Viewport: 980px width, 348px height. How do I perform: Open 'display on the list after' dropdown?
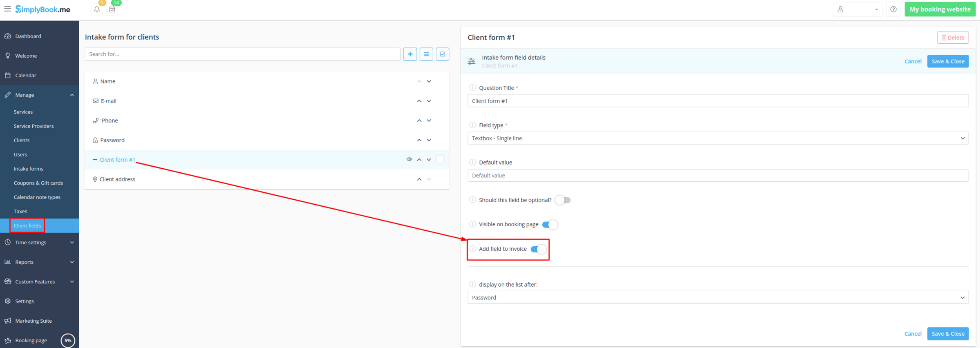(718, 297)
